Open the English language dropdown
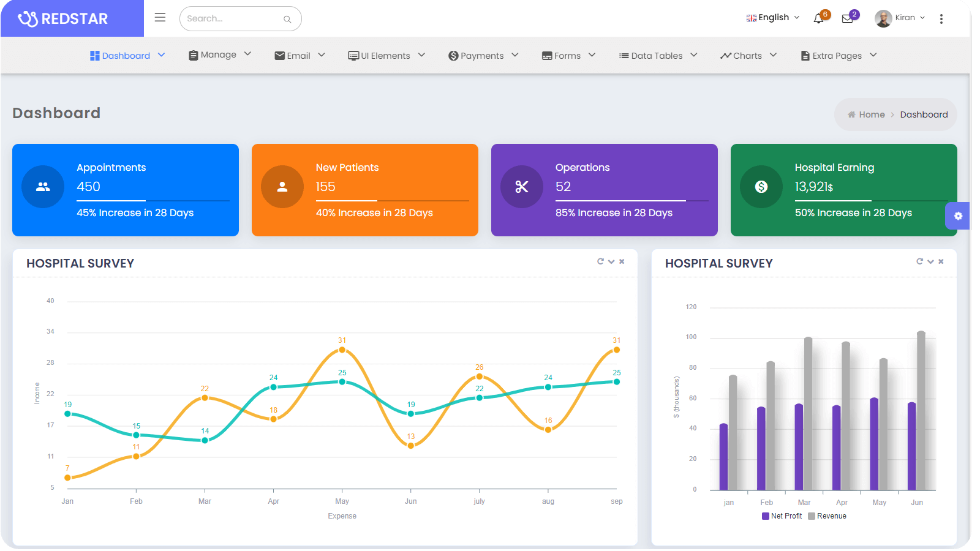The height and width of the screenshot is (551, 980). (772, 18)
